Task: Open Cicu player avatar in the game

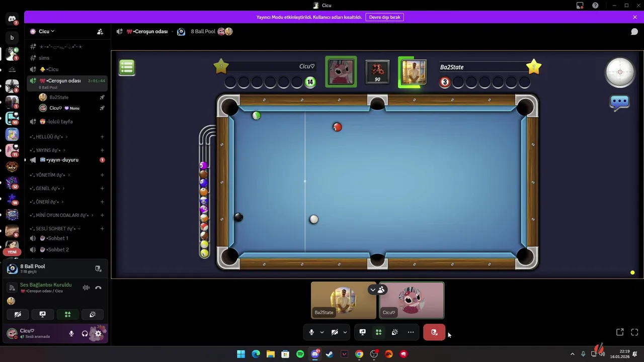Action: point(341,72)
